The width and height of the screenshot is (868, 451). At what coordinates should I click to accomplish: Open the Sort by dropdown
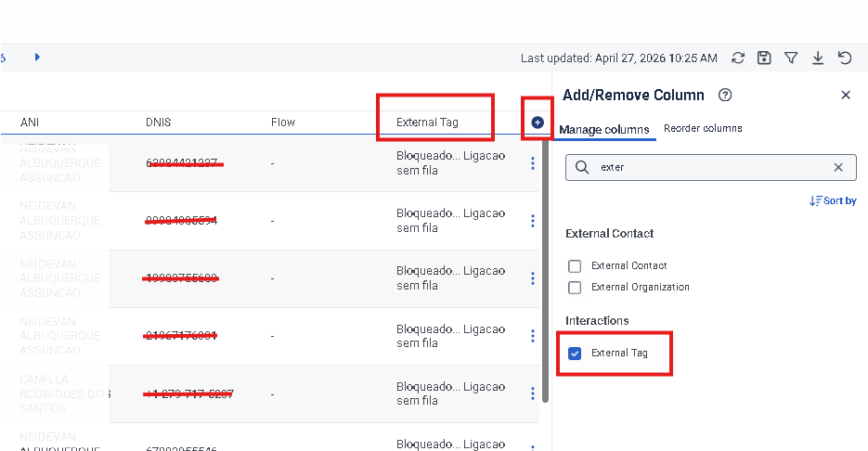833,200
